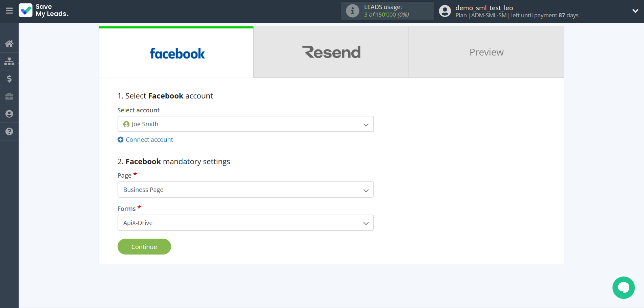Screen dimensions: 644x308
Task: Open the hamburger navigation menu
Action: [9, 11]
